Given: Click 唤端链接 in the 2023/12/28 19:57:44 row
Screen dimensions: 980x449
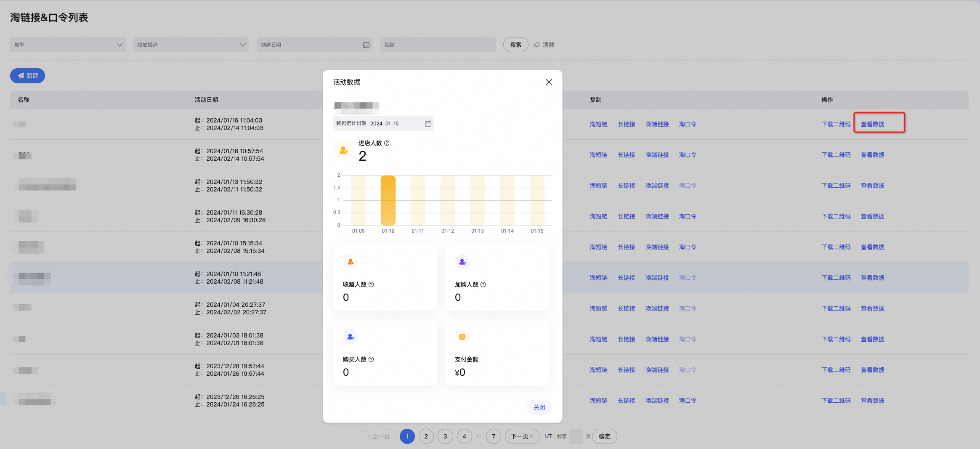Looking at the screenshot, I should [657, 370].
